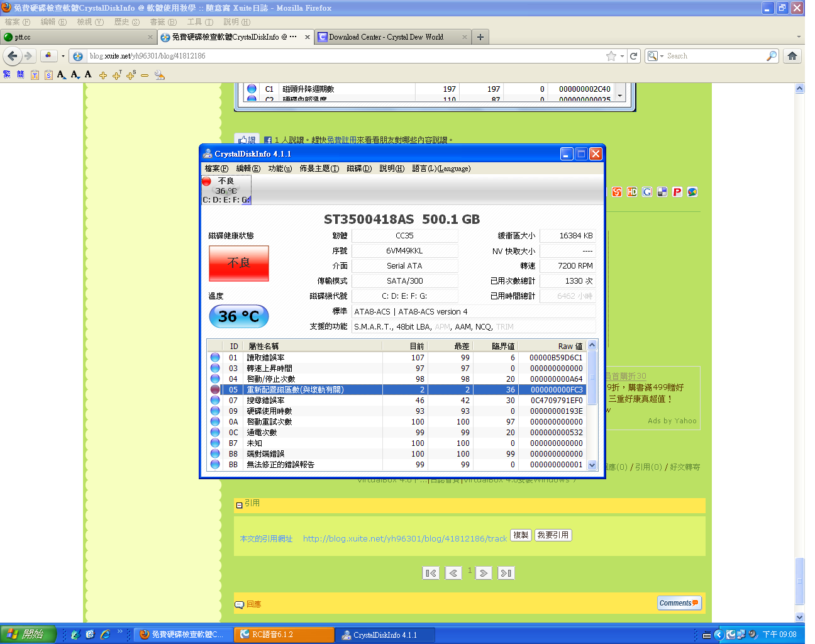Go back with Firefox back arrow
Screen dimensions: 815x644
[x=13, y=56]
